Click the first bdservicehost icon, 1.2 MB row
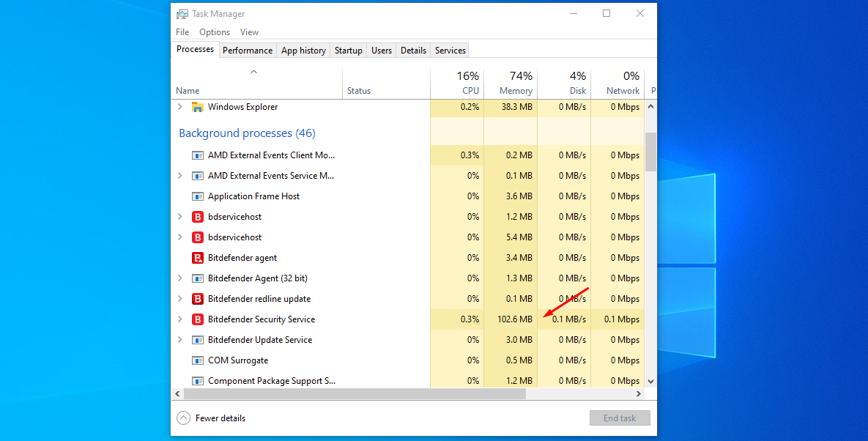868x441 pixels. (x=198, y=217)
